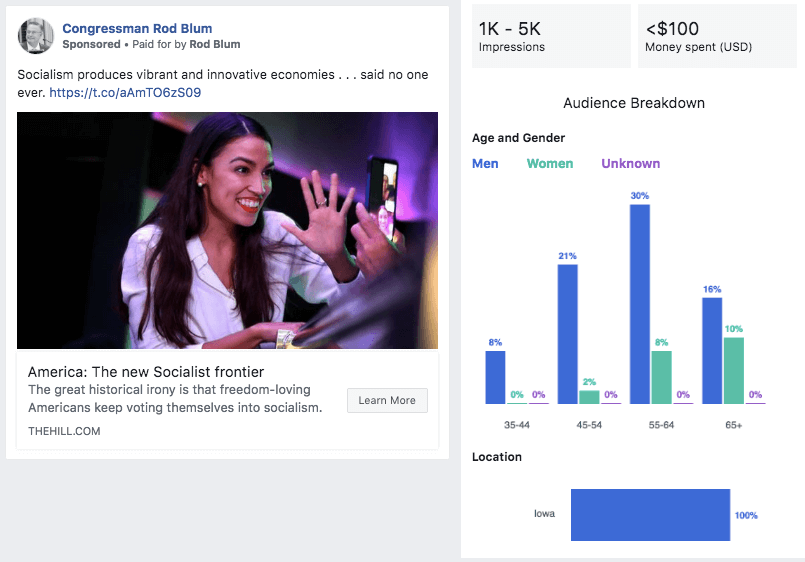Open Congressman Rod Blum page name link
The width and height of the screenshot is (805, 562).
click(137, 29)
